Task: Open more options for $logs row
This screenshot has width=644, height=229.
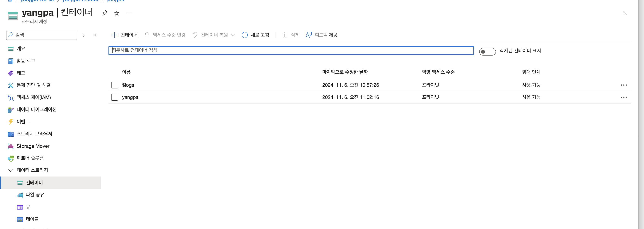Action: (x=623, y=85)
